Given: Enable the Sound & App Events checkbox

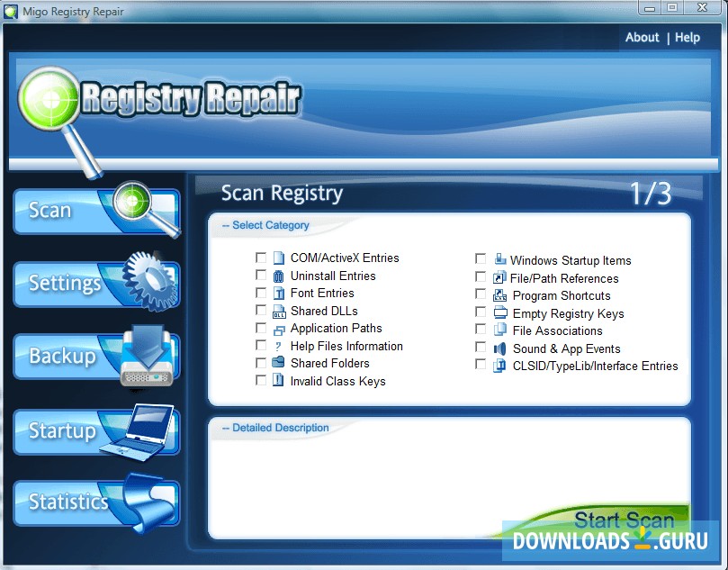Looking at the screenshot, I should [x=481, y=347].
